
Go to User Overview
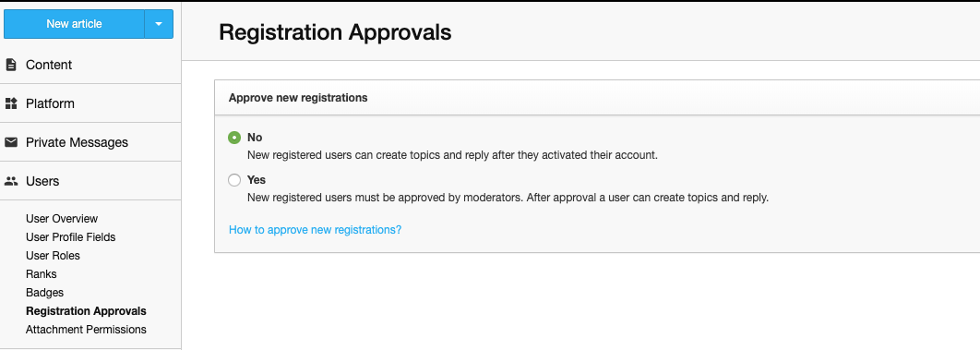62,219
